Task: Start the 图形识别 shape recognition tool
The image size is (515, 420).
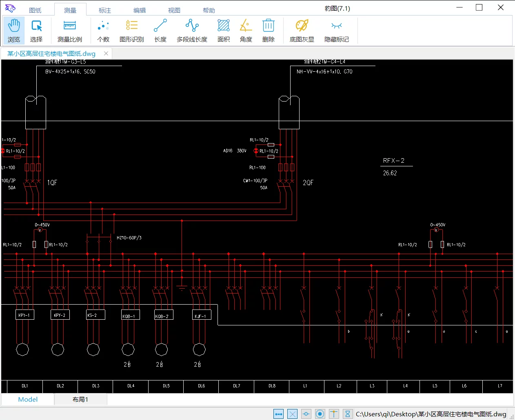Action: pos(131,31)
